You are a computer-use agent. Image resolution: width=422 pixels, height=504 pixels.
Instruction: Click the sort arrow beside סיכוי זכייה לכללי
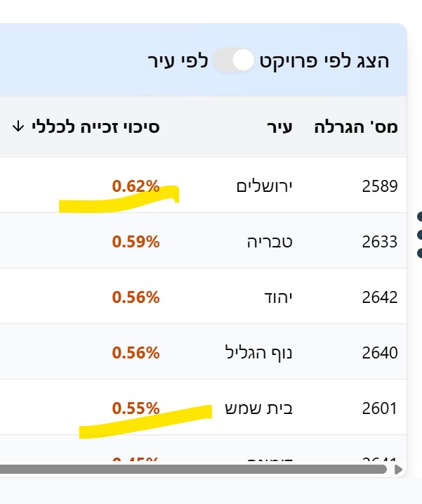point(18,127)
